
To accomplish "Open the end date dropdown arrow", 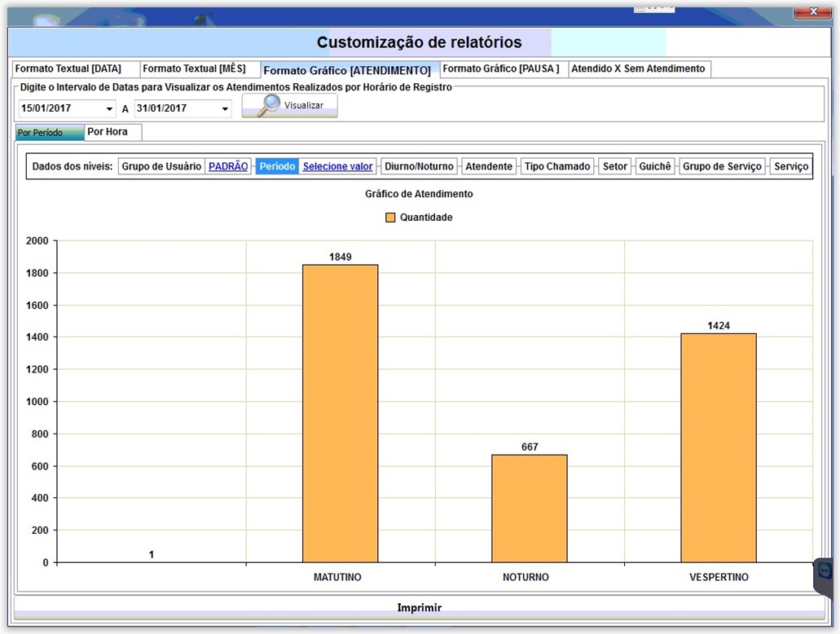I will click(x=224, y=109).
